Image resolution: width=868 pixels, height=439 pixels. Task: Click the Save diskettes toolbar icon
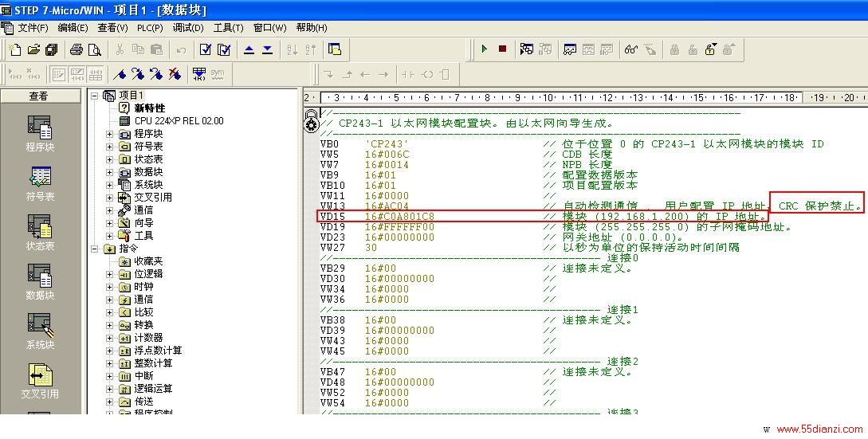pyautogui.click(x=52, y=50)
